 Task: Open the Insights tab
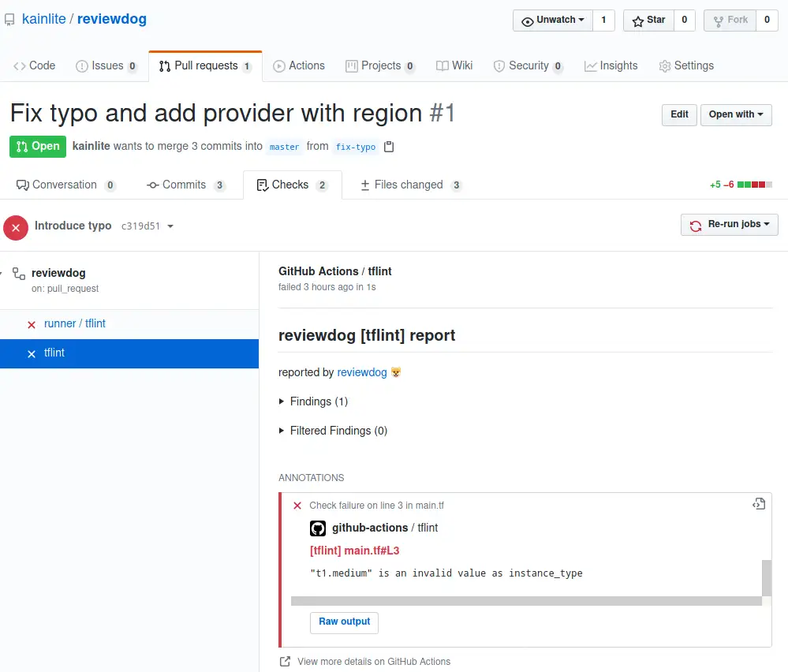tap(611, 65)
